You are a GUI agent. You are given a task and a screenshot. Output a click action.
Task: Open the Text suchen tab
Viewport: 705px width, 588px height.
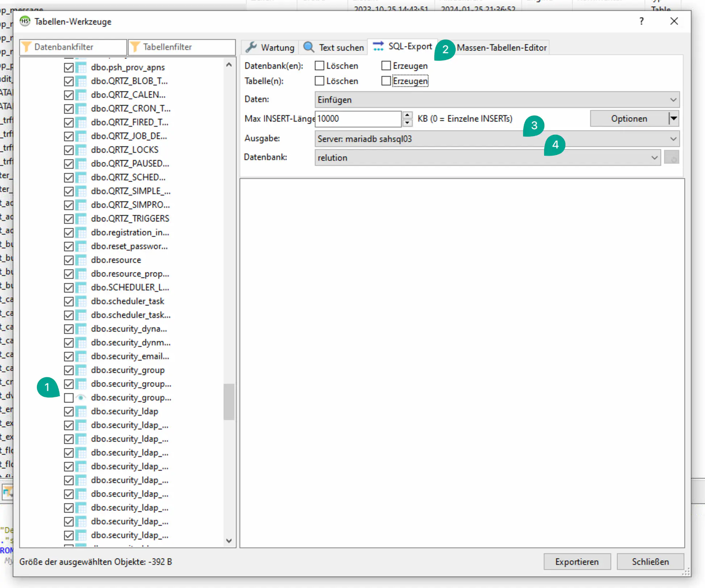click(x=341, y=47)
